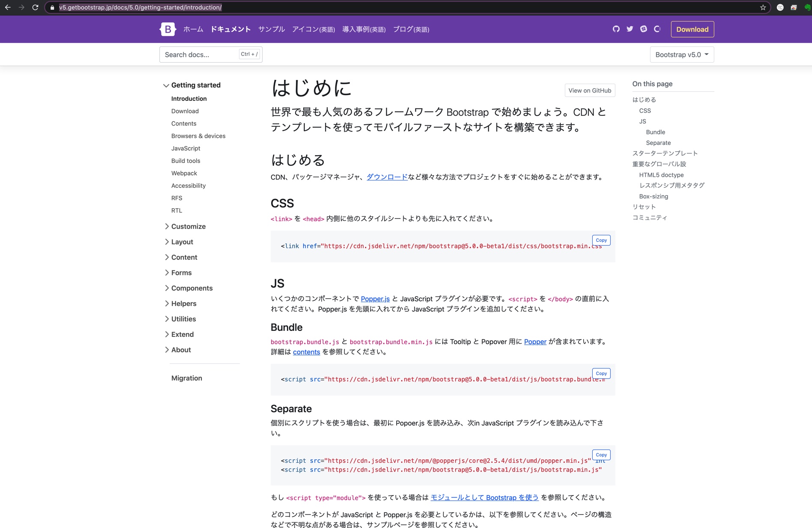
Task: Open the Slack icon in navbar
Action: [643, 29]
